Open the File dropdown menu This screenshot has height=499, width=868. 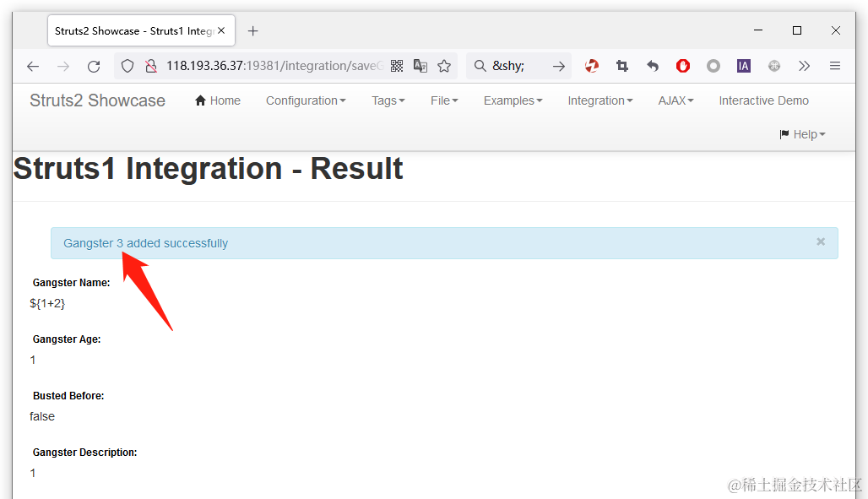coord(444,100)
